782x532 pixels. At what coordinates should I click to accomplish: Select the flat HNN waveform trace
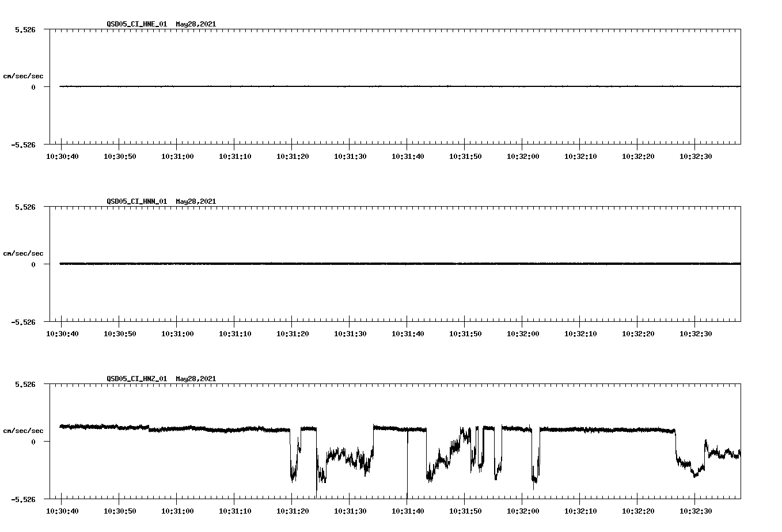(346, 264)
